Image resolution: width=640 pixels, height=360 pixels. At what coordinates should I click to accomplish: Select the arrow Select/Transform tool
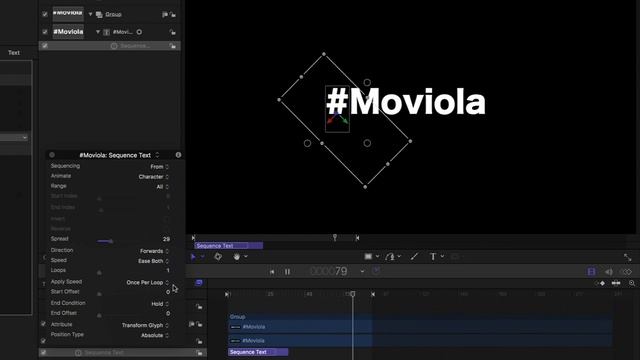coord(193,257)
